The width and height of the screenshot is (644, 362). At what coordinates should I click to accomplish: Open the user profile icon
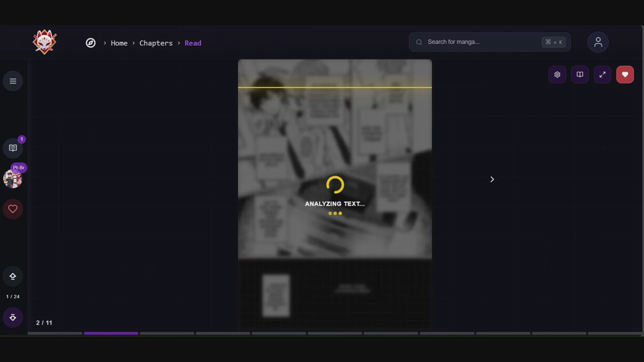[x=598, y=42]
